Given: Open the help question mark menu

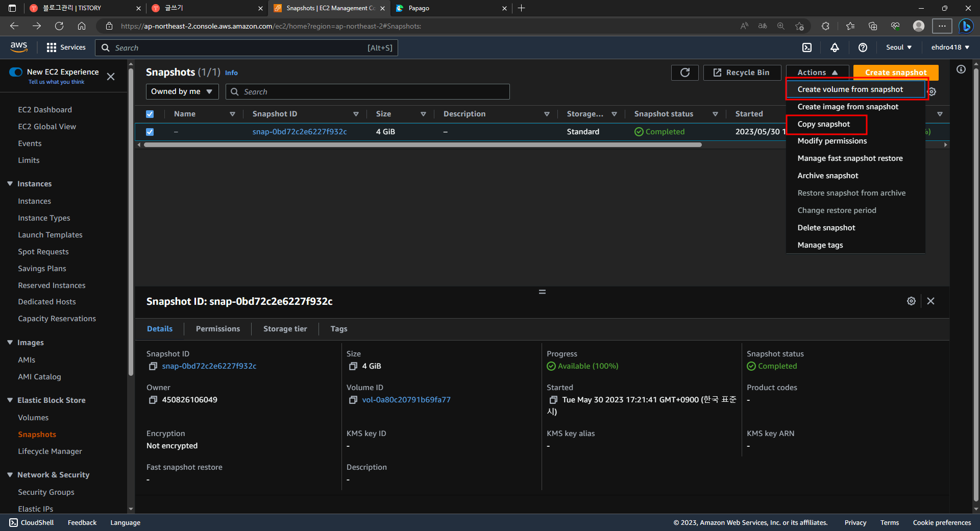Looking at the screenshot, I should pos(863,47).
